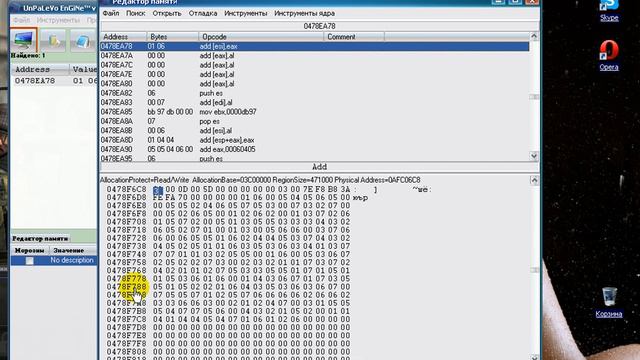Click hex row address 0478F6C8
Viewport: 640px width, 360px height.
pos(126,189)
